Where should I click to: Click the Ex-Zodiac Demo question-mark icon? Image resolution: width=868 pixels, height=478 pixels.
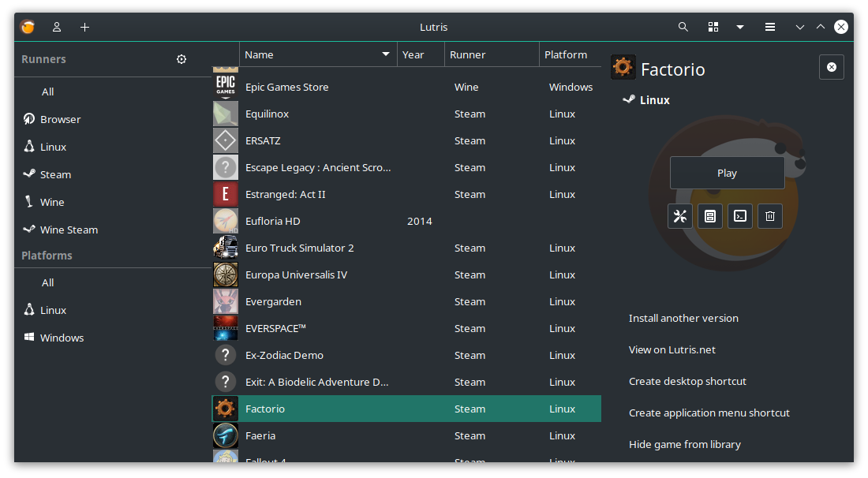coord(226,355)
